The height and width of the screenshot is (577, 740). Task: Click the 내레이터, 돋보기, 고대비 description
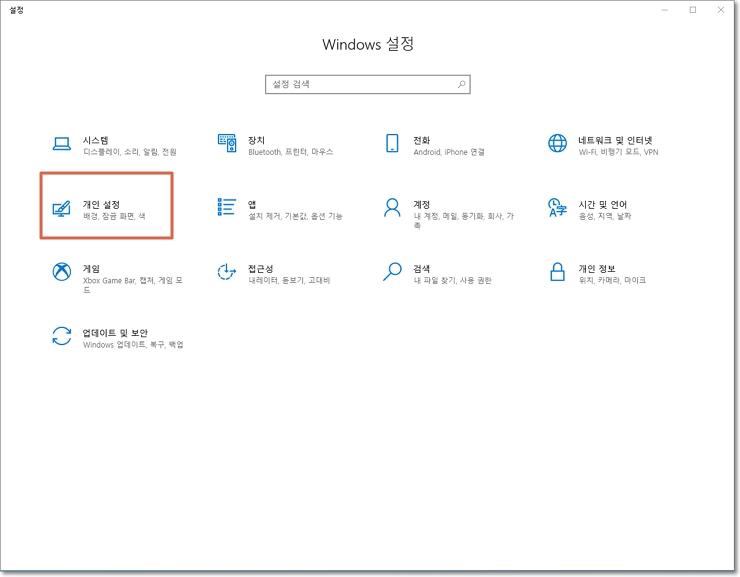pos(289,280)
